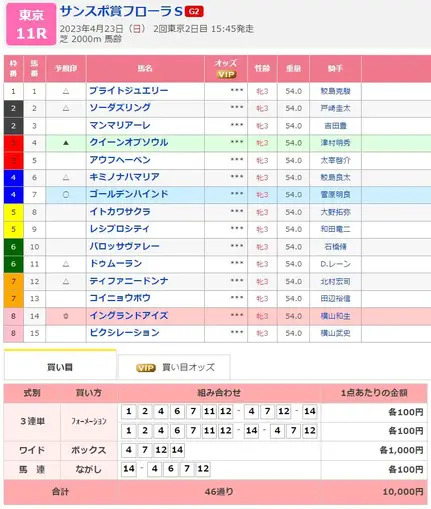Click the triangle mark for ブライトジュエリー
The height and width of the screenshot is (509, 431).
(x=66, y=91)
